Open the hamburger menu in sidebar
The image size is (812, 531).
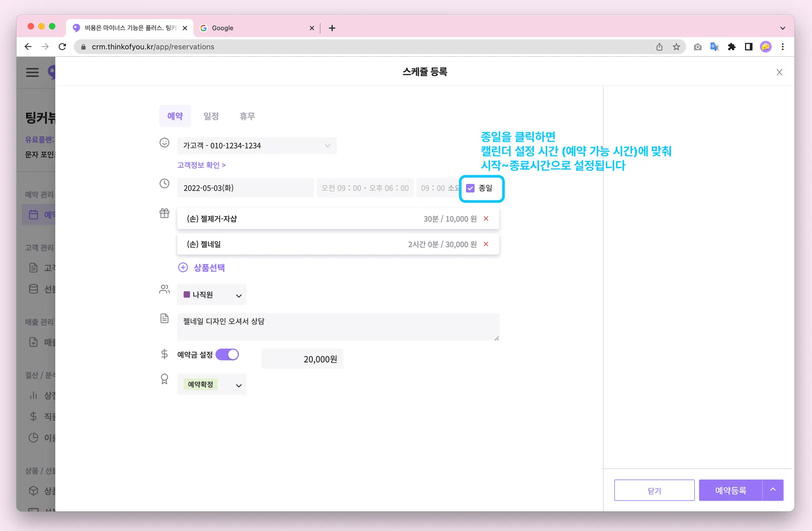(x=33, y=72)
